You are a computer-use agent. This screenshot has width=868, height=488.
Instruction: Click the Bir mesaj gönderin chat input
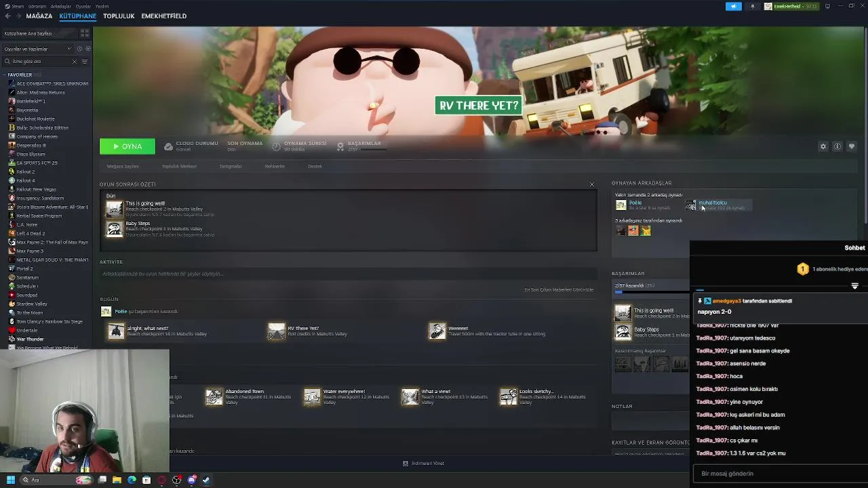pos(780,474)
